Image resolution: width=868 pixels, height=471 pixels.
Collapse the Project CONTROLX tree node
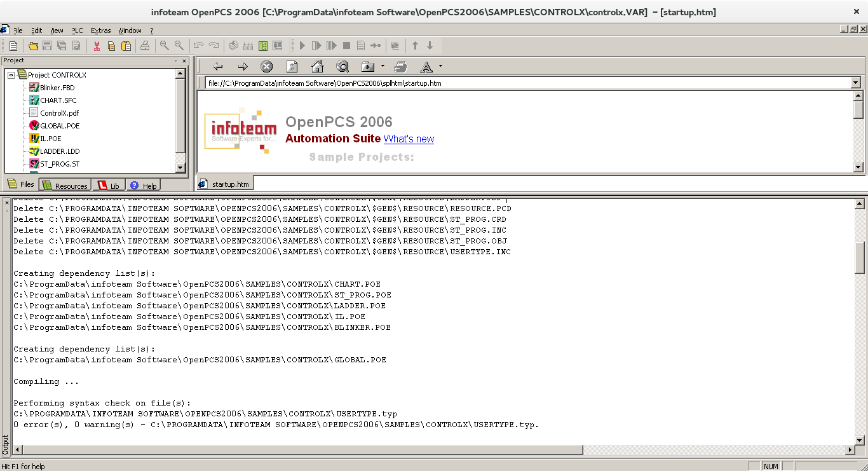(11, 75)
